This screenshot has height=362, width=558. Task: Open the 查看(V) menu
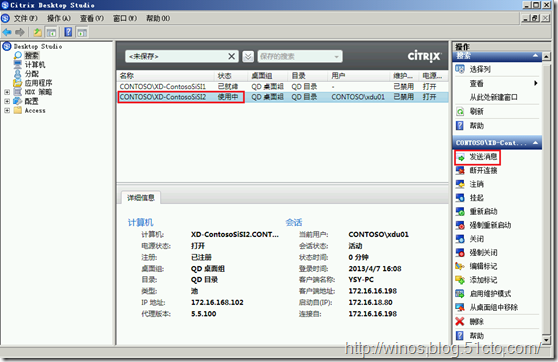click(92, 18)
